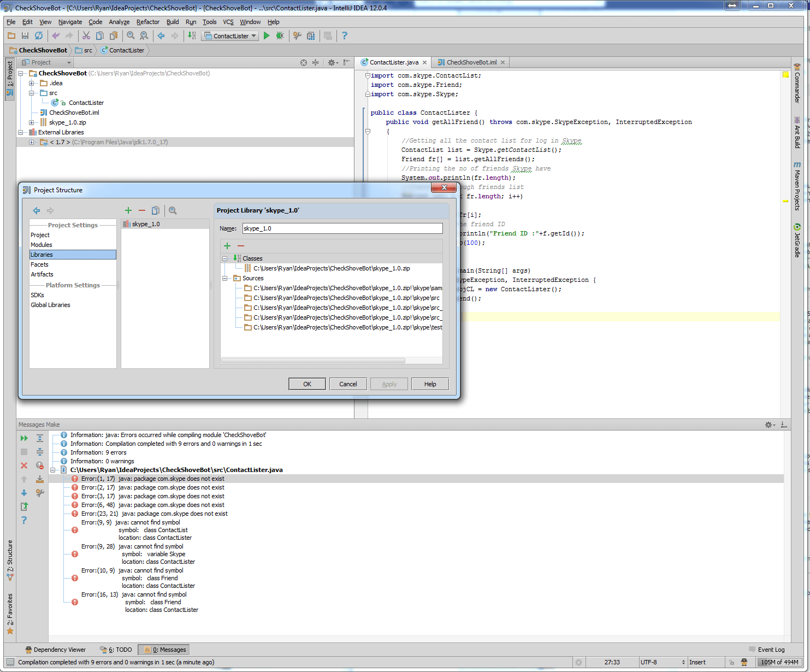Expand the skype_1.0.zip tree node

(31, 122)
